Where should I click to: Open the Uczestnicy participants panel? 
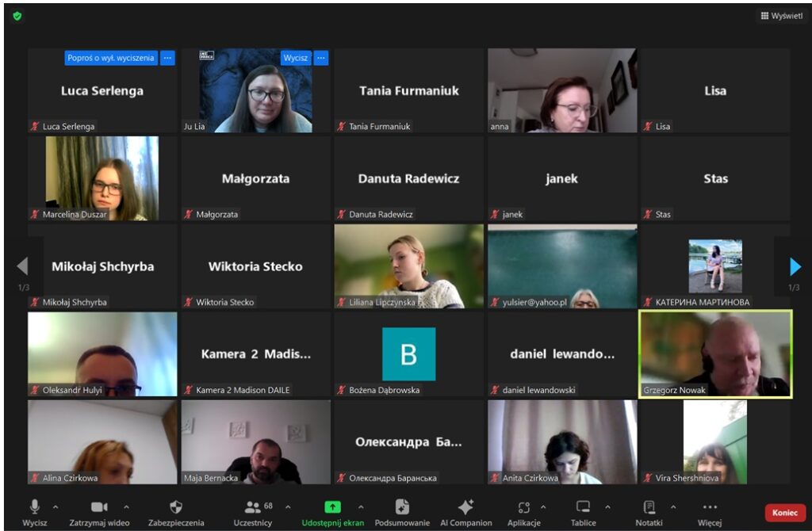tap(254, 507)
